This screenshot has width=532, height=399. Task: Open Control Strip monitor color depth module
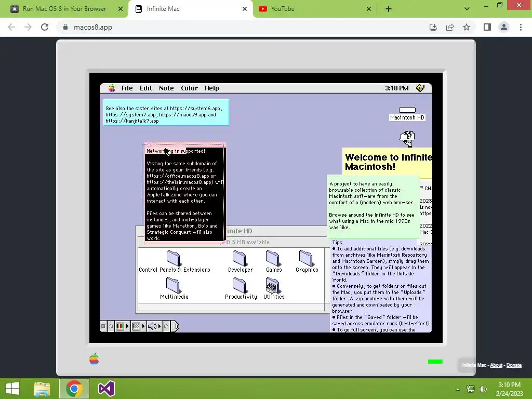(122, 326)
